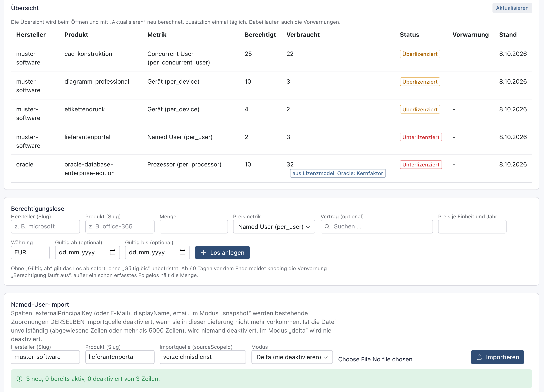Click the Hersteller column header
This screenshot has width=544, height=392.
(31, 35)
